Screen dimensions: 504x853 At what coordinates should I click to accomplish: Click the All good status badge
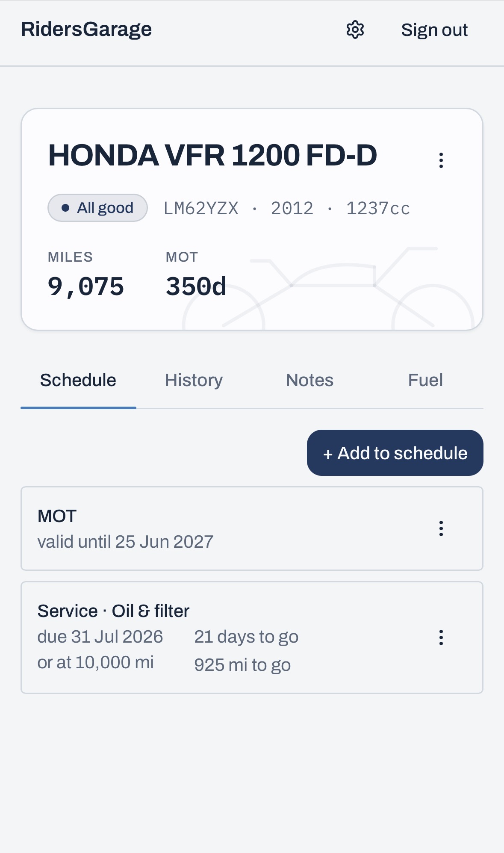point(97,208)
